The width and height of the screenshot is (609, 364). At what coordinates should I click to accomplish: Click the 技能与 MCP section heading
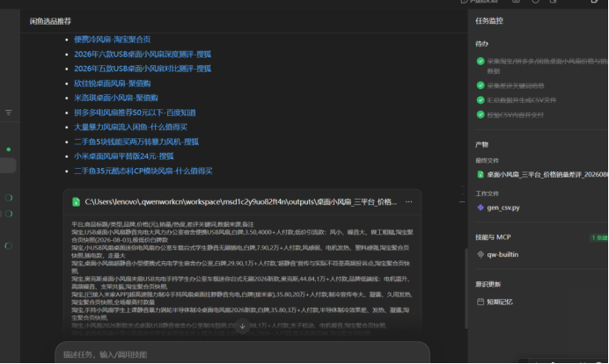493,237
